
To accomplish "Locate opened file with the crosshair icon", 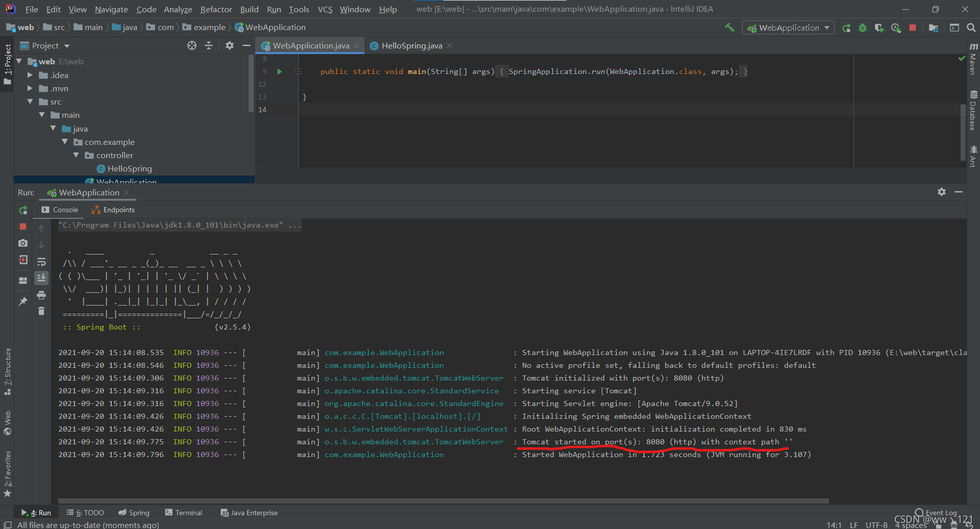I will 192,45.
